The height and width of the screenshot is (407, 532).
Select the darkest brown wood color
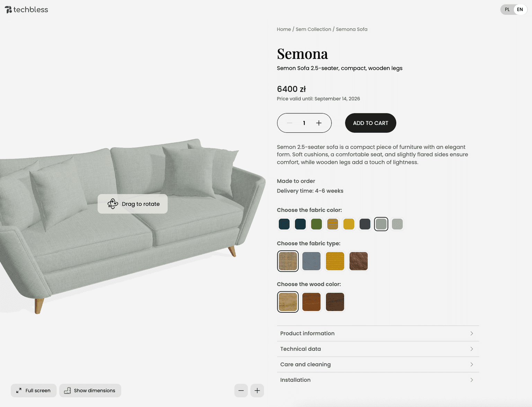coord(335,302)
